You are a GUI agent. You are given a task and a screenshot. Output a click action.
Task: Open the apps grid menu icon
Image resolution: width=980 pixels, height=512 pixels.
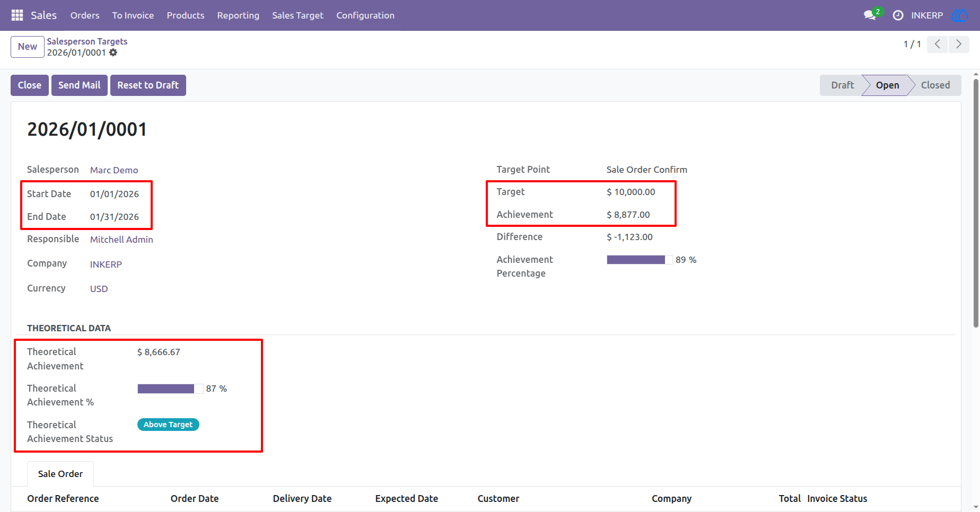click(17, 15)
